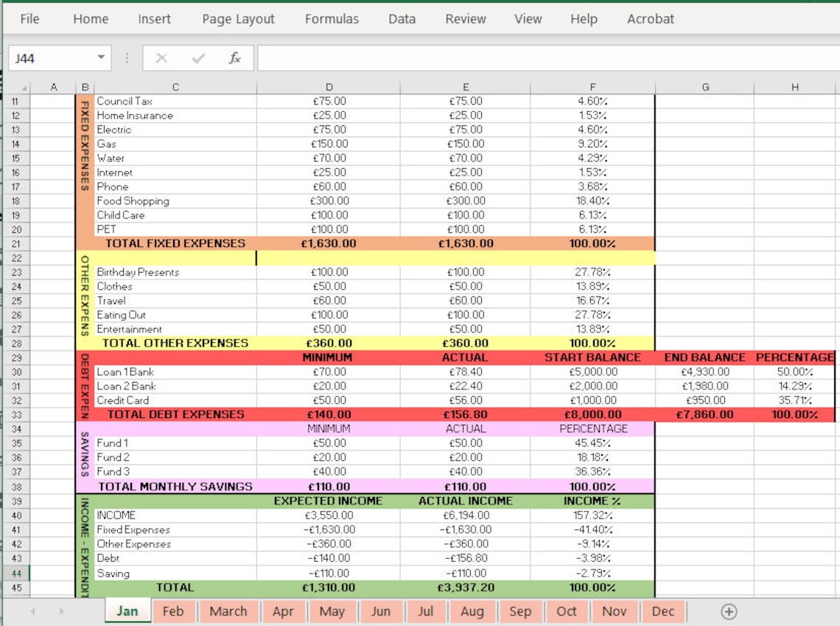Click the Cancel X in the formula bar
The width and height of the screenshot is (840, 626).
coord(161,59)
